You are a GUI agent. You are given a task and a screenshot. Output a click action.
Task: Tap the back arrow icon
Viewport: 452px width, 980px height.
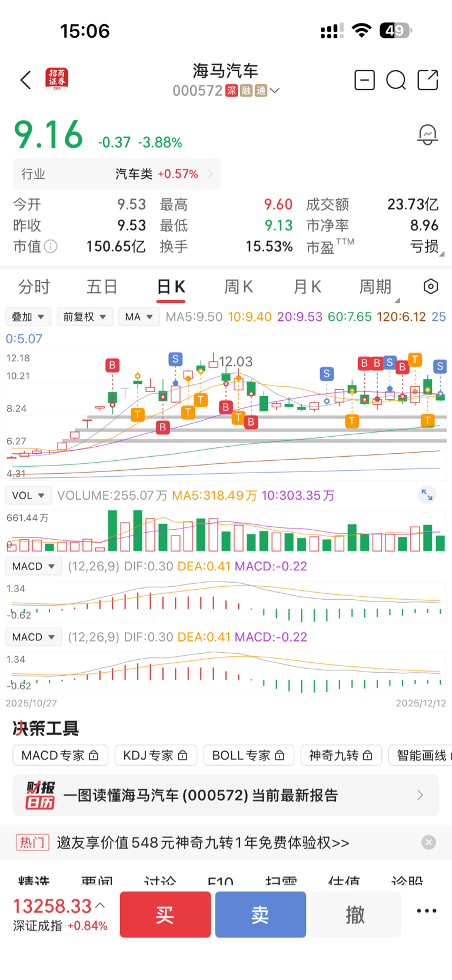(x=25, y=80)
